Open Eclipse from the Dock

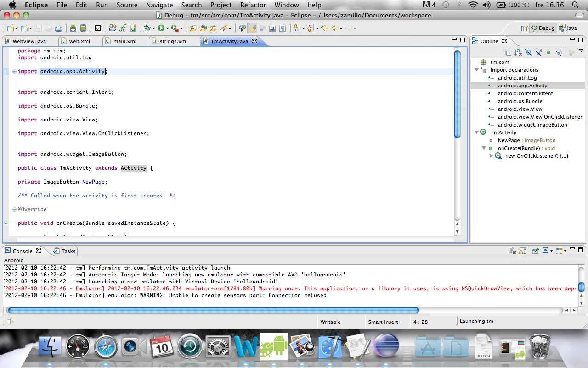pos(386,346)
